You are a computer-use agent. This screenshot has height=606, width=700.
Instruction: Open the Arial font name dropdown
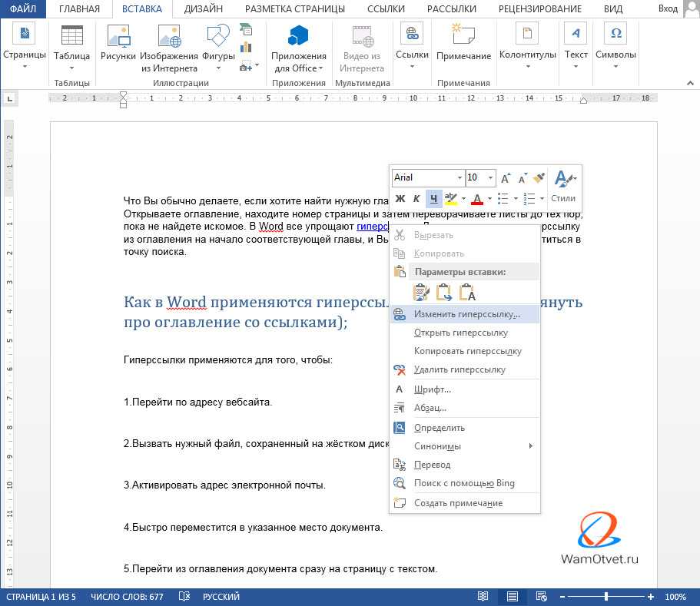point(459,177)
